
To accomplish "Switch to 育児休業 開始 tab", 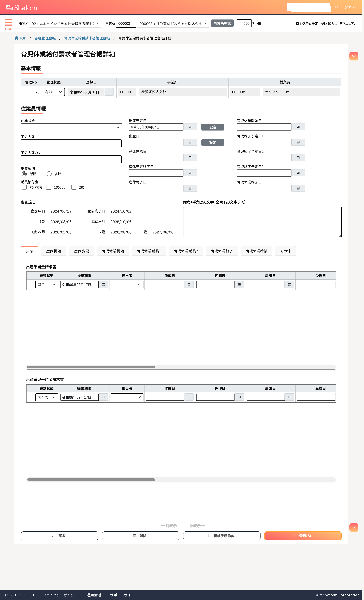I will [x=113, y=251].
